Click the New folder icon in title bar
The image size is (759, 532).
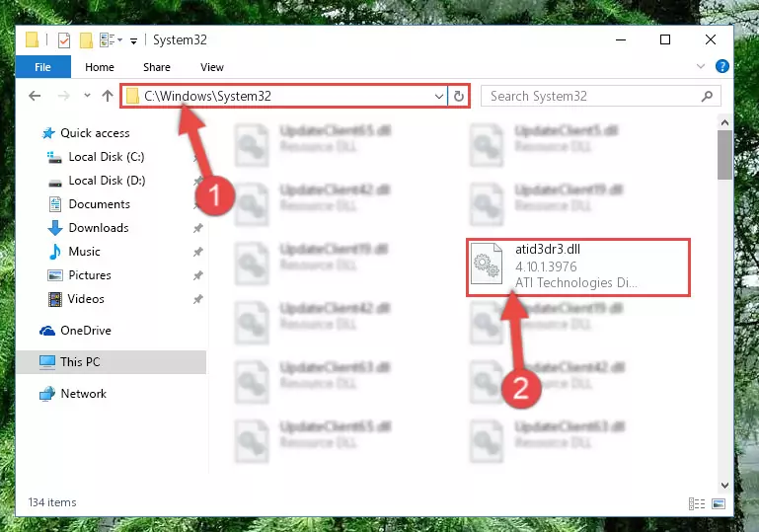pos(86,40)
